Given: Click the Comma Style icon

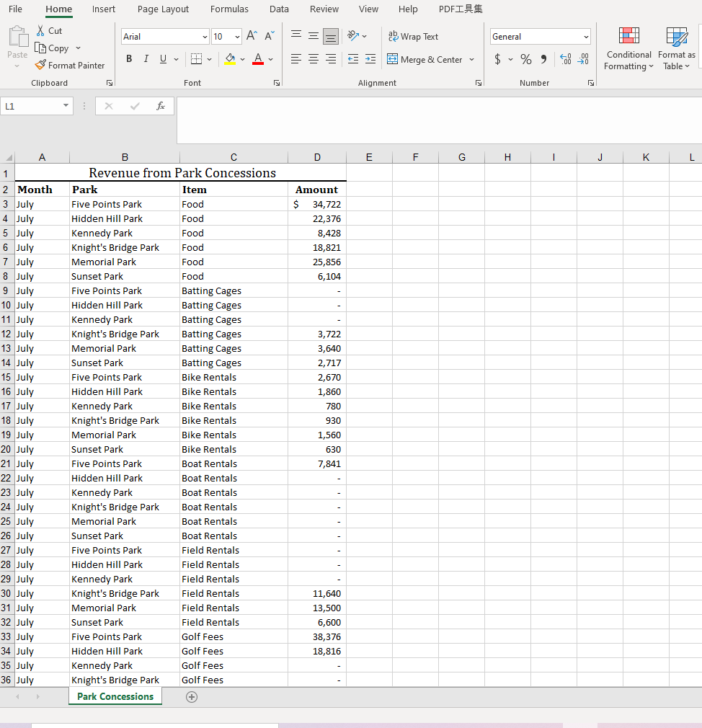Looking at the screenshot, I should pyautogui.click(x=543, y=59).
